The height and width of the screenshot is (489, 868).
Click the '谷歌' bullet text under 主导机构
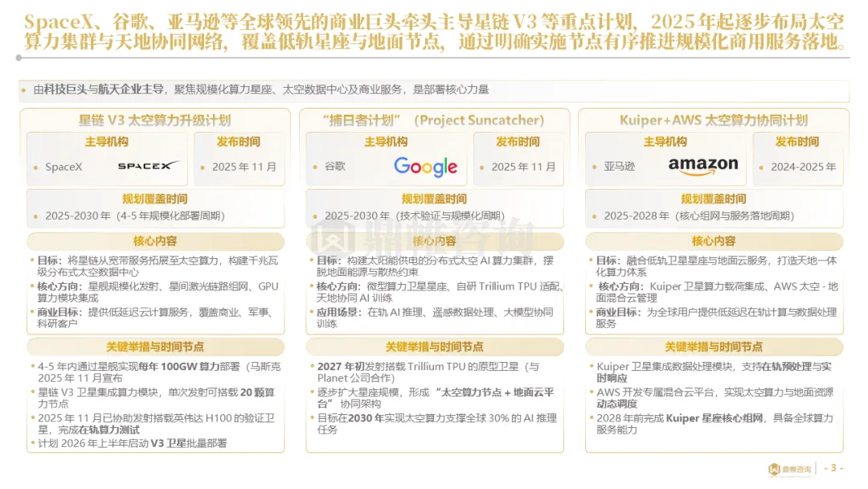(x=335, y=166)
